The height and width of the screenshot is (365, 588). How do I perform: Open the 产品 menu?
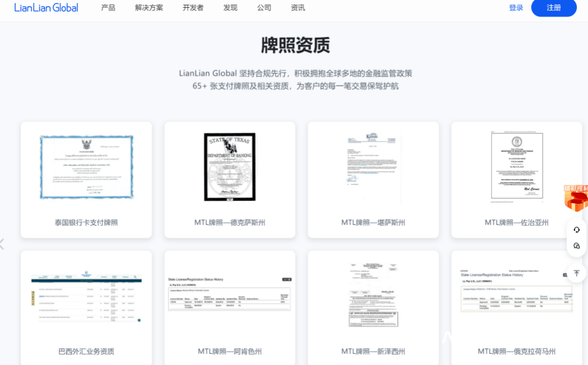tap(108, 8)
